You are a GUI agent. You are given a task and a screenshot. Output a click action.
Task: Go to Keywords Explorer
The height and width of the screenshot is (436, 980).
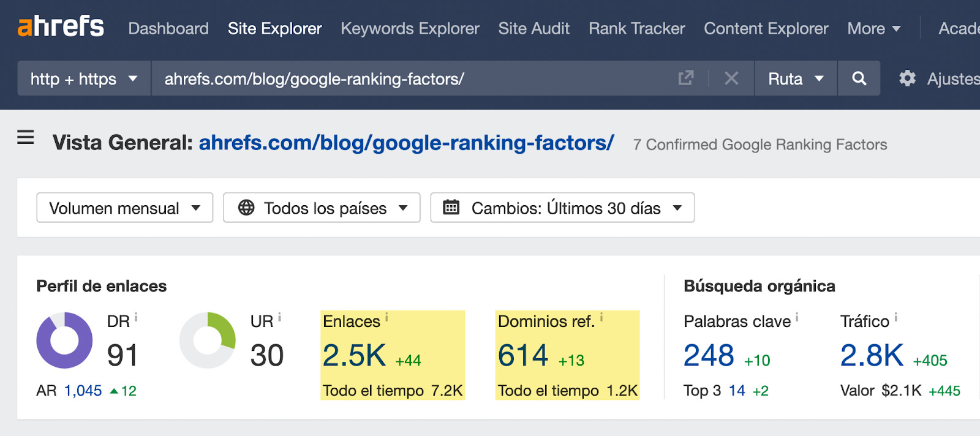coord(410,29)
